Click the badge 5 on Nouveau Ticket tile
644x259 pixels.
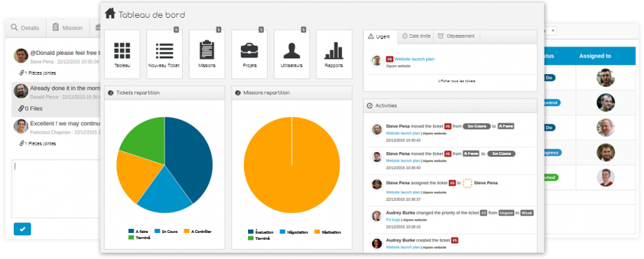tap(176, 29)
